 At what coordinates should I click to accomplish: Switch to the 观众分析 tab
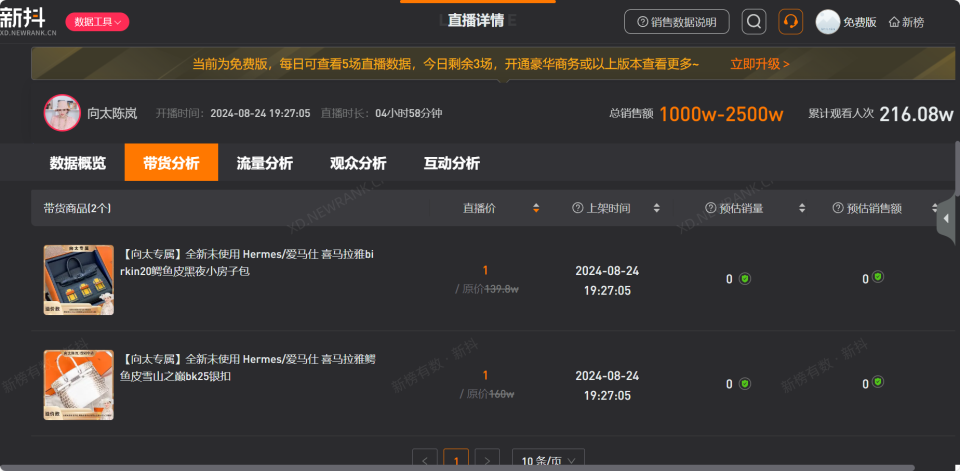[x=358, y=163]
